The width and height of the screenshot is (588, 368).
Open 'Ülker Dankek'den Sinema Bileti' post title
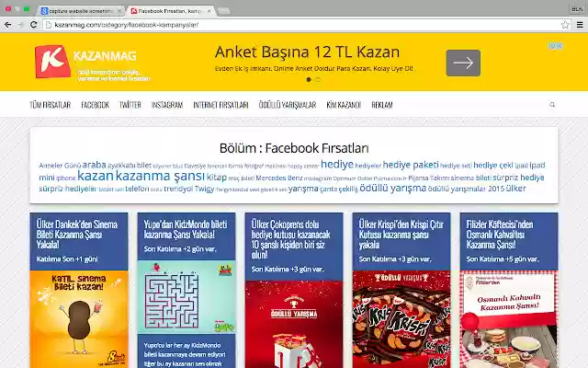click(x=77, y=235)
